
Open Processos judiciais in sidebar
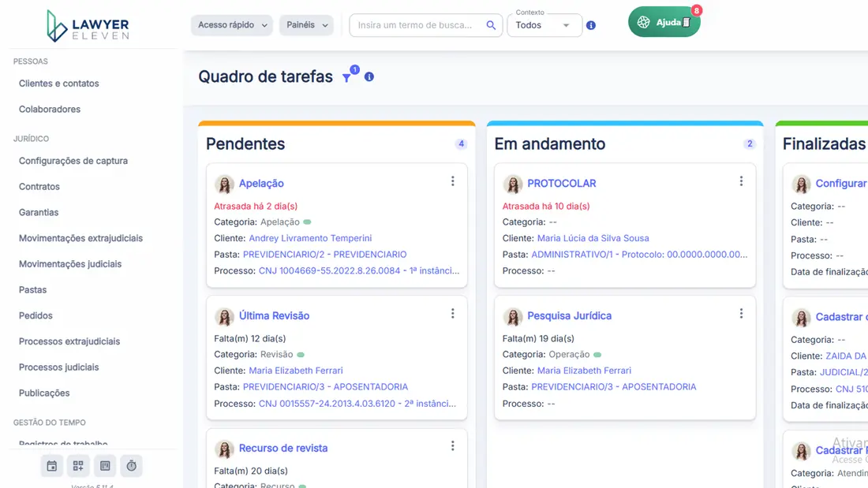click(59, 367)
